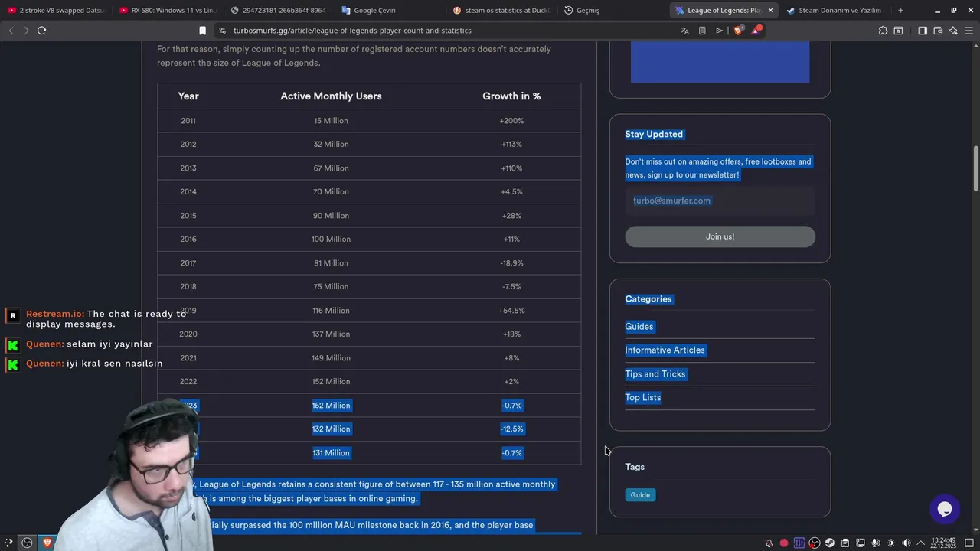Open the Brave browser taskbar icon

click(47, 543)
